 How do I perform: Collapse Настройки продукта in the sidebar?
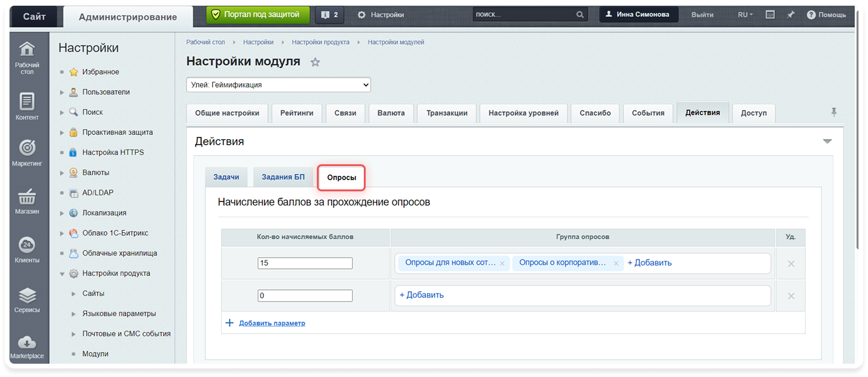62,274
